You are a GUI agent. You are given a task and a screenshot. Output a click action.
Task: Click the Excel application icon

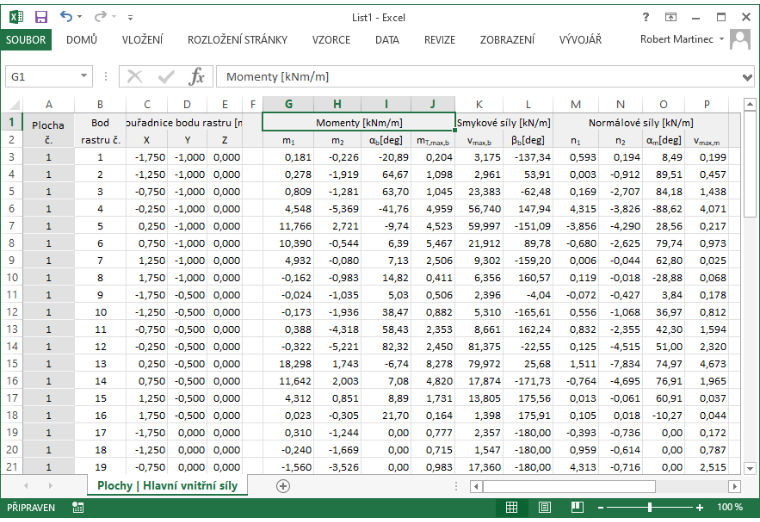[16, 17]
